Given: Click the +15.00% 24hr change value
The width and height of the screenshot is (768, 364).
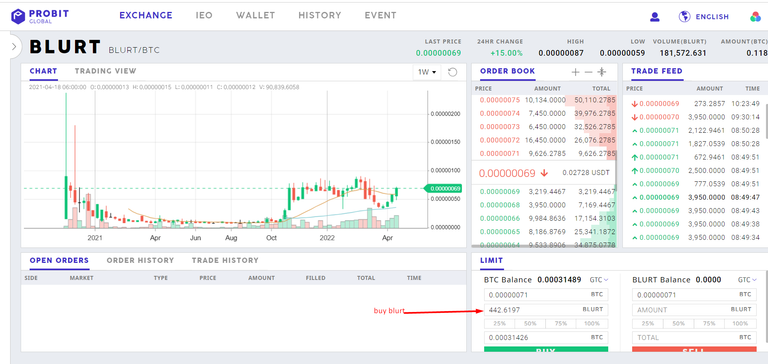Looking at the screenshot, I should (x=506, y=52).
